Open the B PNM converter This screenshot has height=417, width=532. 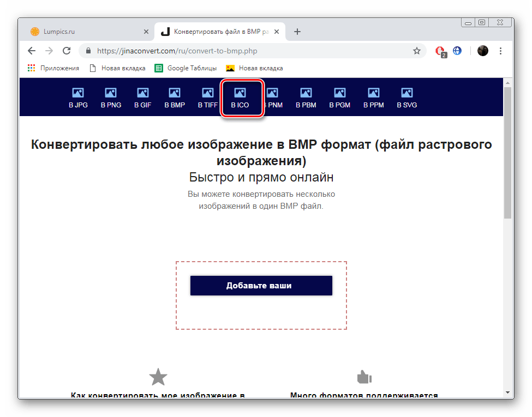(x=273, y=98)
